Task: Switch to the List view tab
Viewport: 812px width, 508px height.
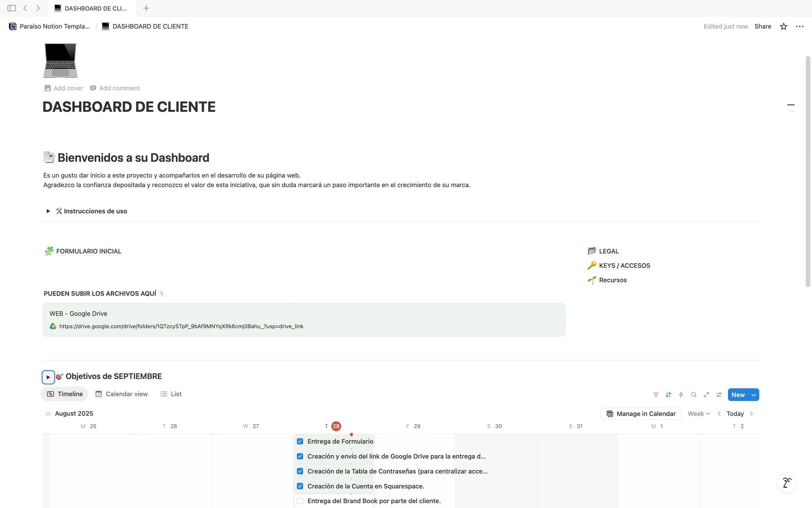Action: 171,394
